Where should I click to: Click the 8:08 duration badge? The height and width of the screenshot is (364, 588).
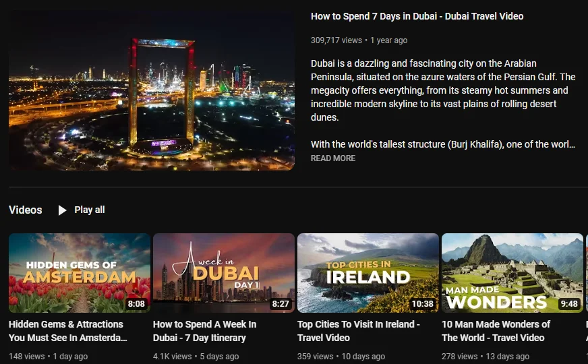[136, 303]
